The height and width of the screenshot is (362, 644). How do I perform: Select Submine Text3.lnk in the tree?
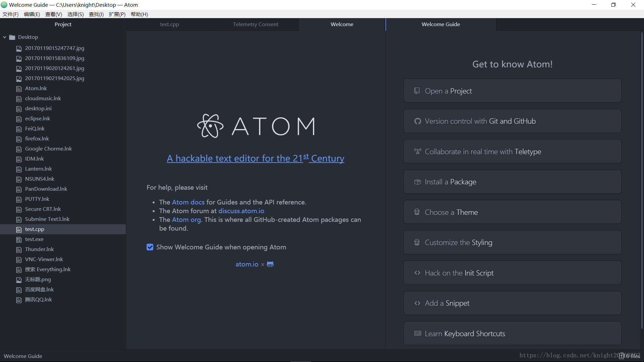click(63, 219)
